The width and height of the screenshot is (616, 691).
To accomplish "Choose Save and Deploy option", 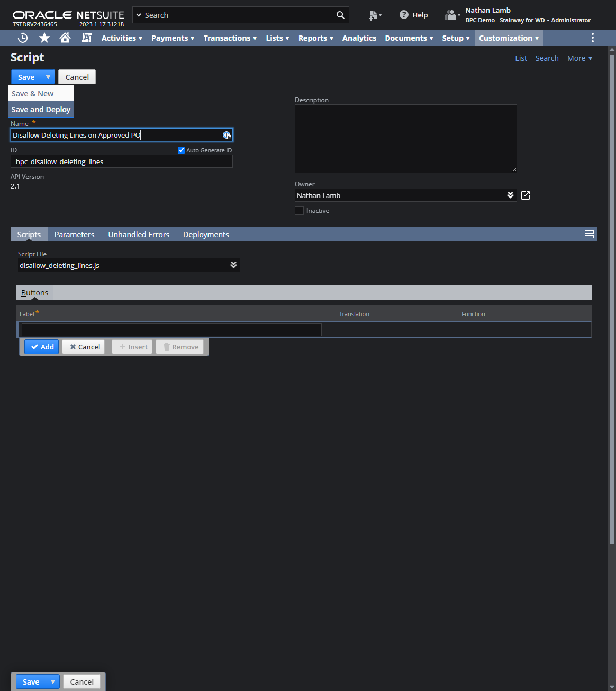I will coord(41,110).
